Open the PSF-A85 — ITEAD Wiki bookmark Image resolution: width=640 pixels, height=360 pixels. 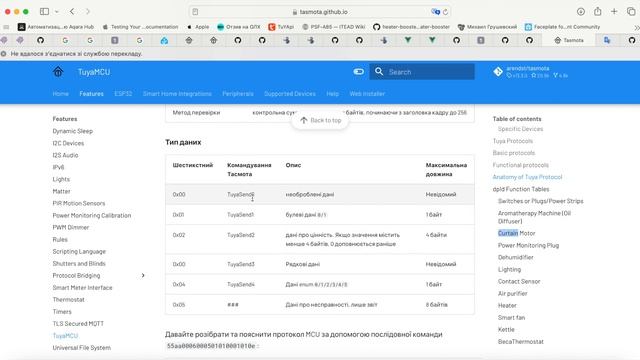click(333, 27)
